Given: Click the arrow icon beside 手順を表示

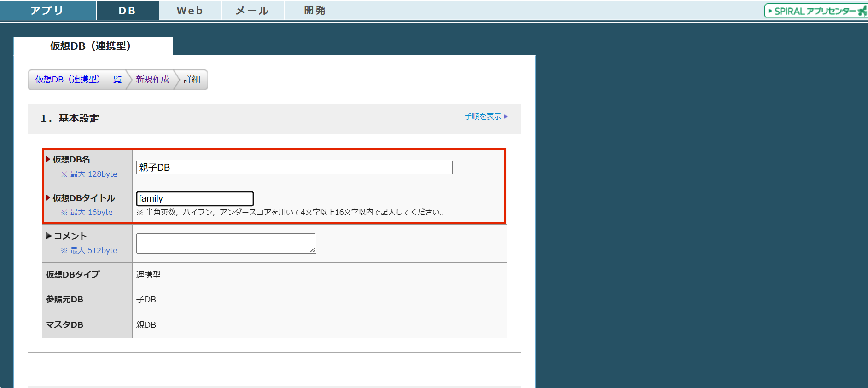Looking at the screenshot, I should 506,116.
